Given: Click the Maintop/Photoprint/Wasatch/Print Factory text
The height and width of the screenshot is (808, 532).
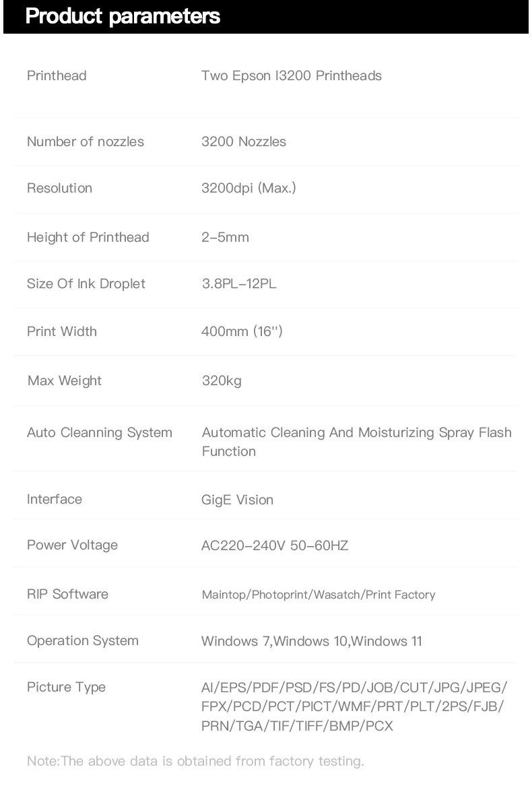Looking at the screenshot, I should coord(319,595).
